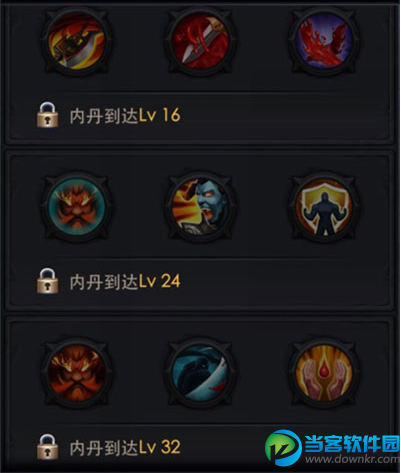
Task: Click the padlock beside Lv 32 requirement
Action: tap(47, 447)
